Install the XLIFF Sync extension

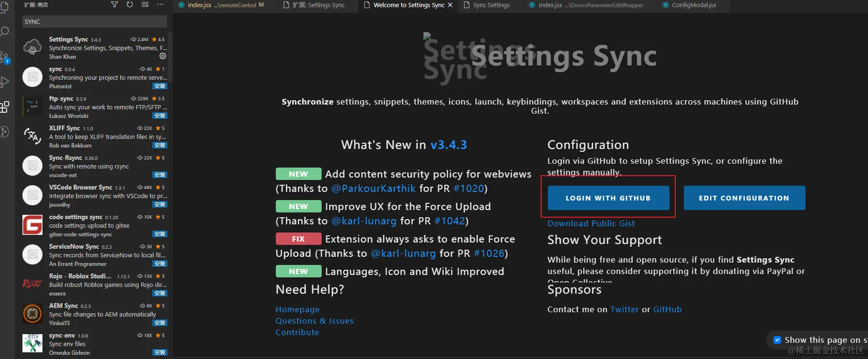160,146
